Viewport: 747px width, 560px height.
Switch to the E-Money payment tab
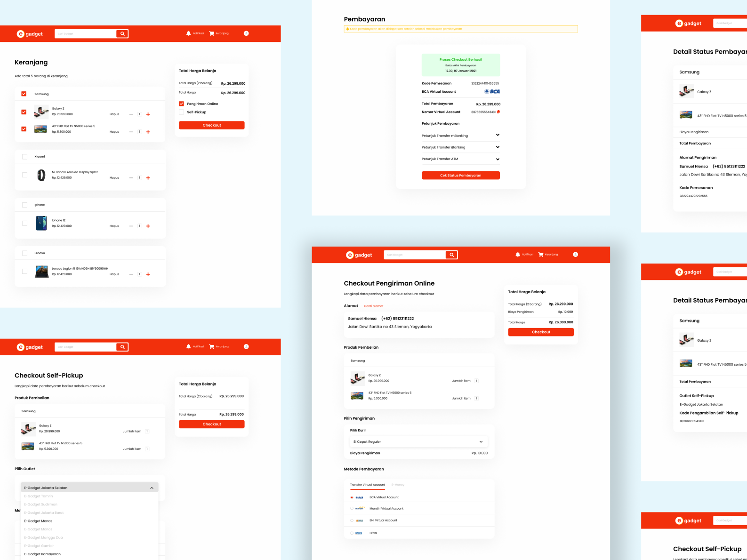click(x=398, y=485)
